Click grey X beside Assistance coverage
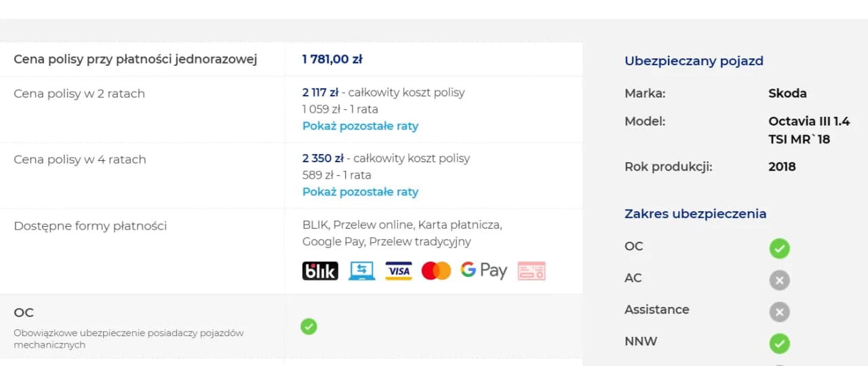 pos(779,312)
